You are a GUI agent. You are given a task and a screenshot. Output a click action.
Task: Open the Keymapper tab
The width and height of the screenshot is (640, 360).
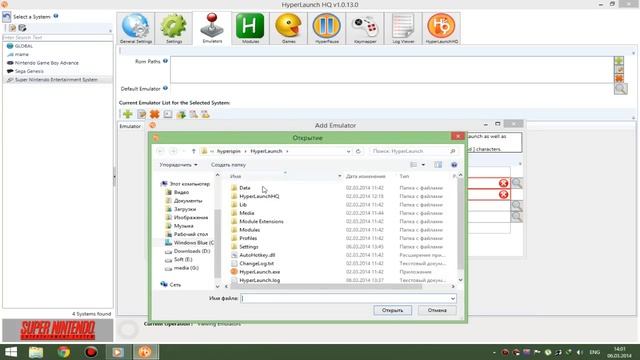click(x=364, y=28)
